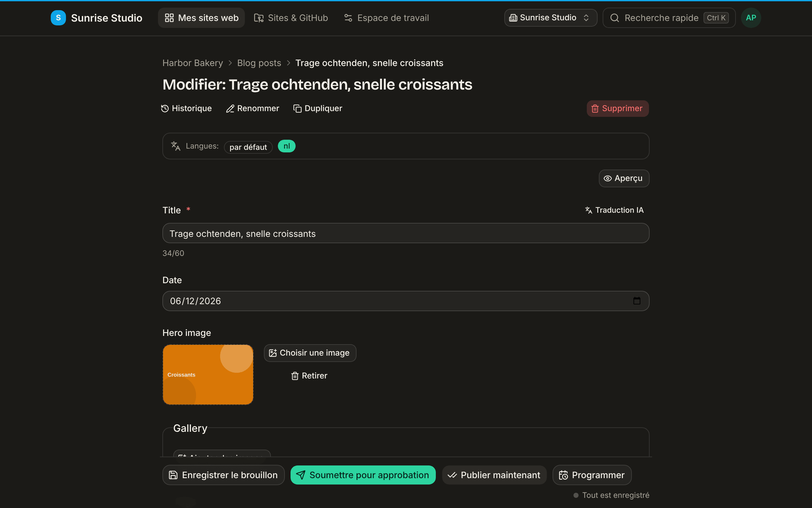Open the Espace de travail tab
Viewport: 812px width, 508px height.
[387, 18]
